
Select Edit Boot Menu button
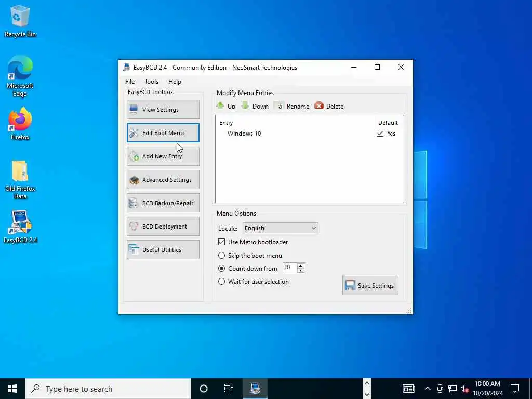163,132
